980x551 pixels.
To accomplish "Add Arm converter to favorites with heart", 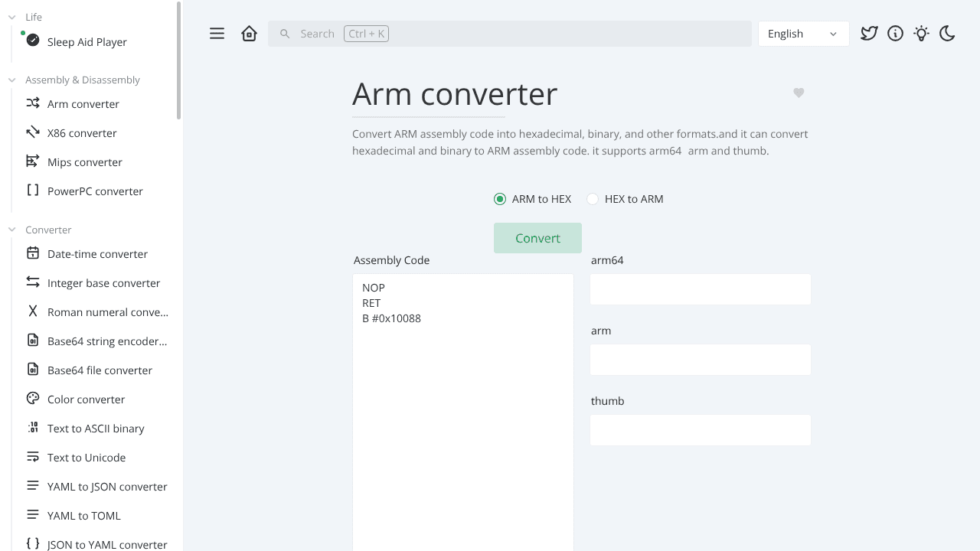I will pyautogui.click(x=799, y=93).
